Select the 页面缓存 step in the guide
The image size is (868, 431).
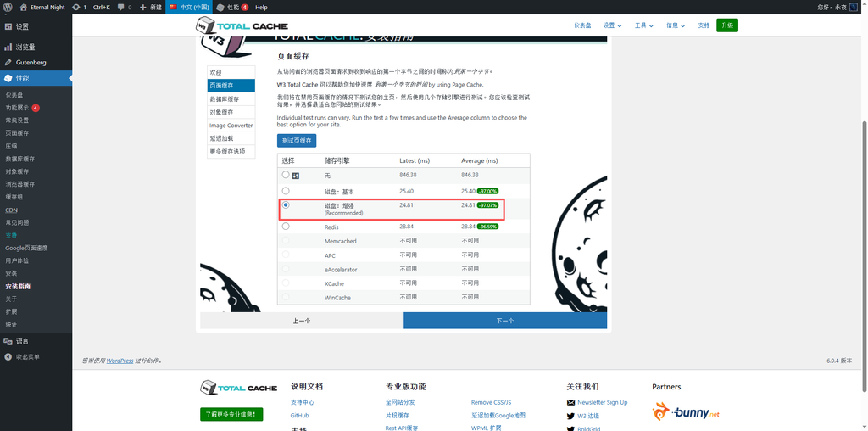[x=231, y=86]
